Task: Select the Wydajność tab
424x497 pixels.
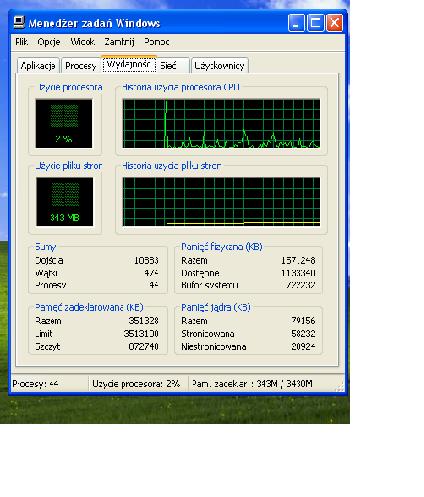Action: coord(129,64)
